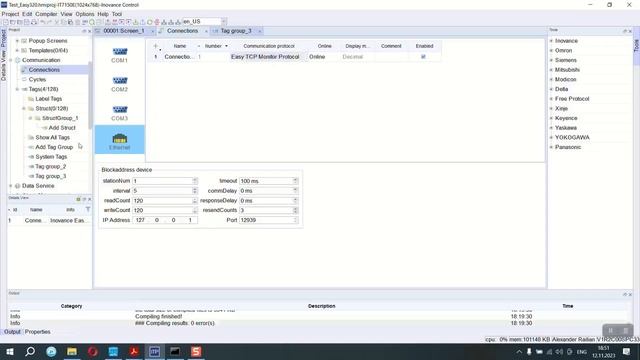
Task: Open the orange S application taskbar icon
Action: pos(196,351)
